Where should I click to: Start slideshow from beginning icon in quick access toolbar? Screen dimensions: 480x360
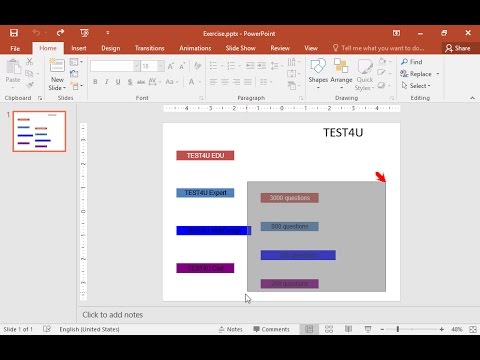[x=84, y=33]
